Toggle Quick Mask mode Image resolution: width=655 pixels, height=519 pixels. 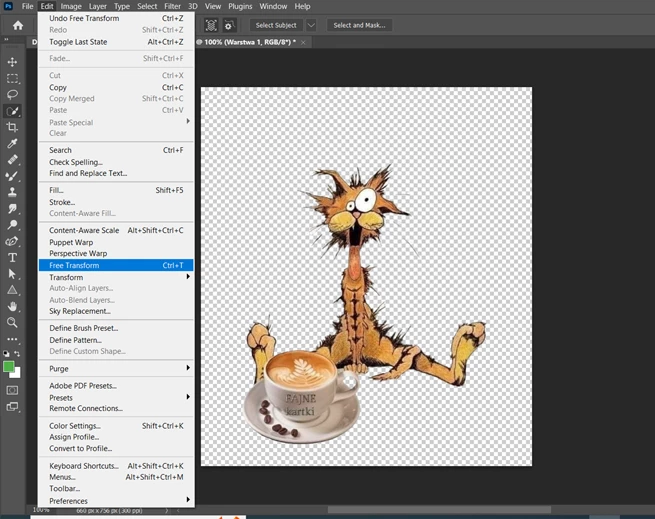(x=12, y=390)
